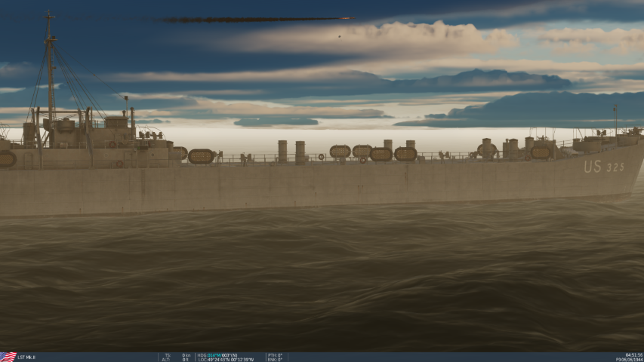This screenshot has width=644, height=362.
Task: Click the life raft at far left edge
Action: (x=6, y=159)
